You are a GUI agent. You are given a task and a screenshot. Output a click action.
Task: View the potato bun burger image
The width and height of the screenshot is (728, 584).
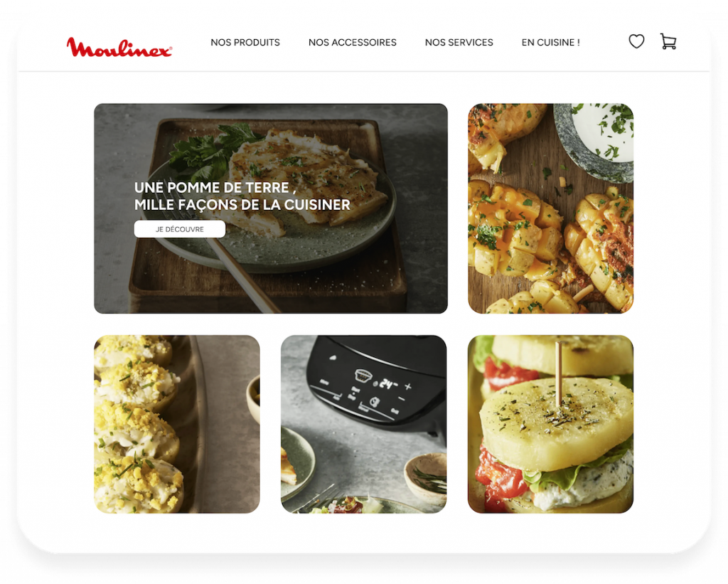point(551,424)
